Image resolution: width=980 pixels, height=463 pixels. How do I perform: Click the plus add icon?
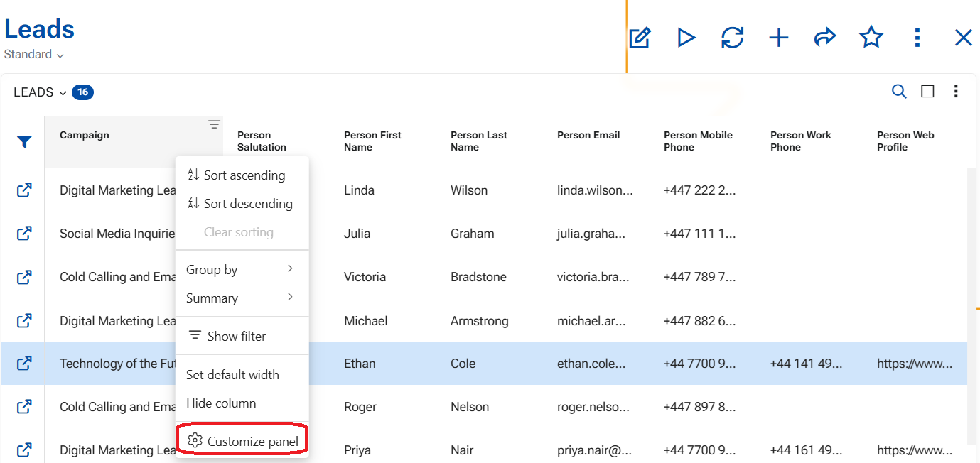click(779, 38)
